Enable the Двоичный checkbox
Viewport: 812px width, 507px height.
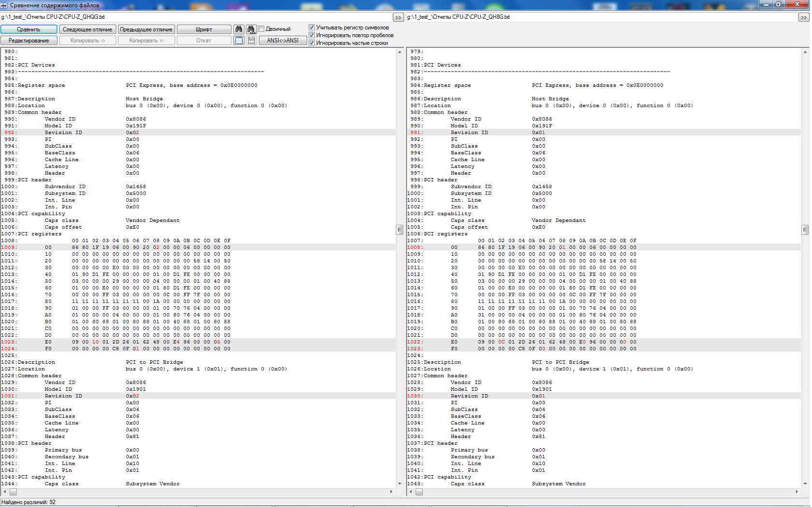pos(261,29)
